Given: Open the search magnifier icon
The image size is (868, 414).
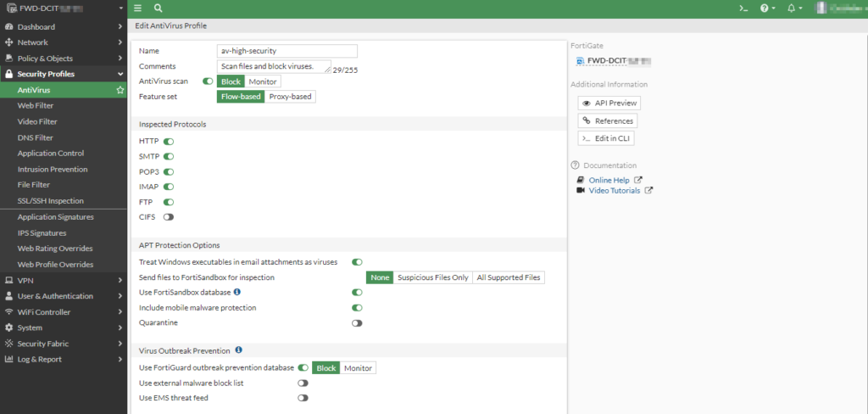Looking at the screenshot, I should coord(159,8).
